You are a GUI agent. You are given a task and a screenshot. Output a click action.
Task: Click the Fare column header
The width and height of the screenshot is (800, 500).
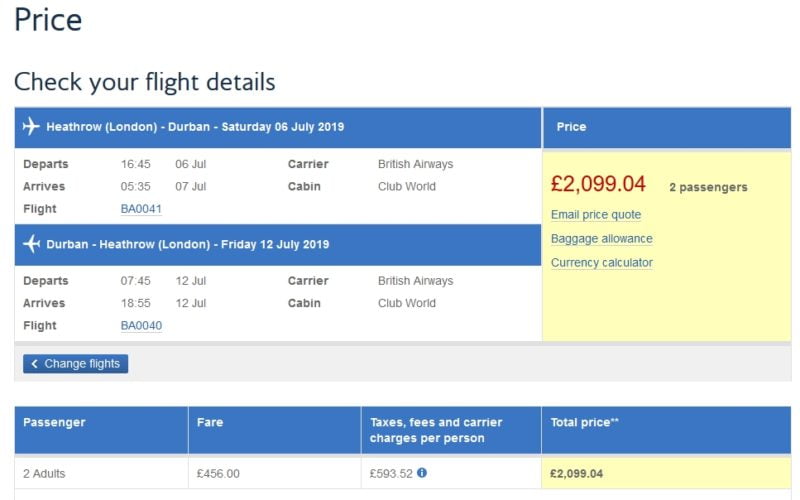coord(274,430)
